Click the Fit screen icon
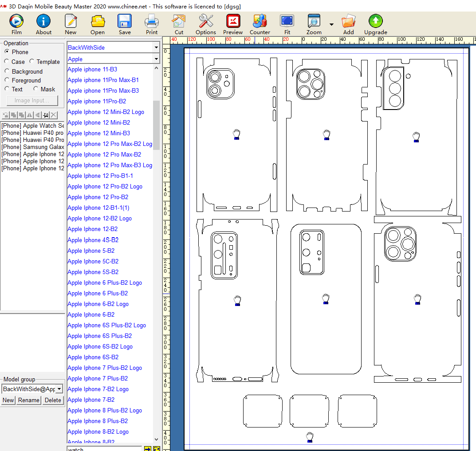This screenshot has height=451, width=476. tap(287, 21)
